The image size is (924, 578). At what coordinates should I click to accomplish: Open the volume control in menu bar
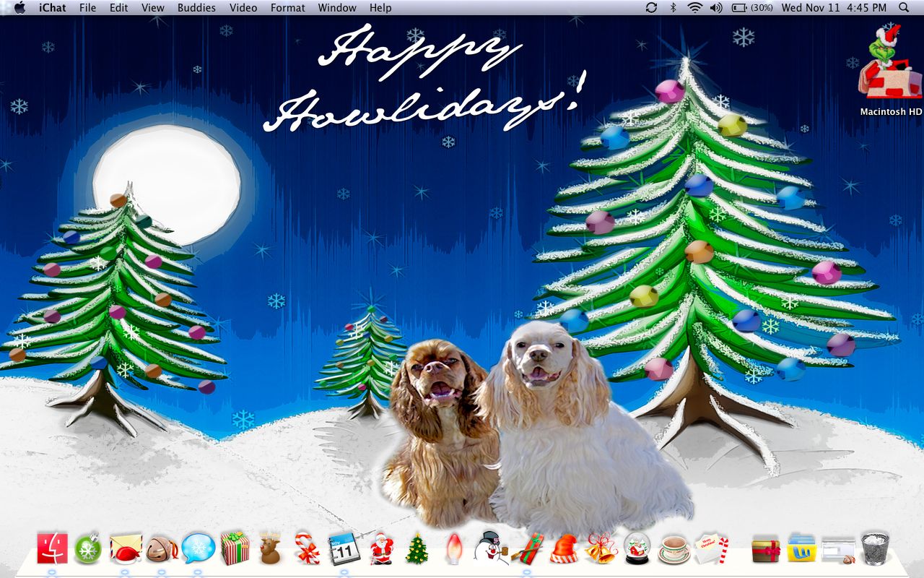tap(715, 8)
